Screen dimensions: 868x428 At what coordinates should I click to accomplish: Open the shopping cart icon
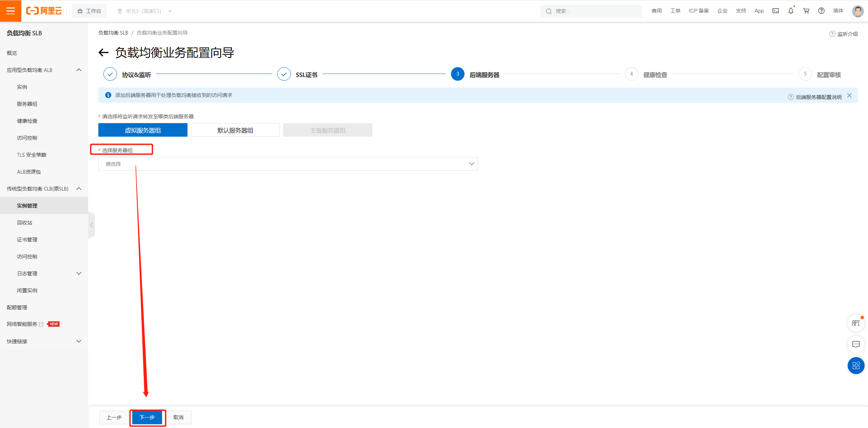806,11
